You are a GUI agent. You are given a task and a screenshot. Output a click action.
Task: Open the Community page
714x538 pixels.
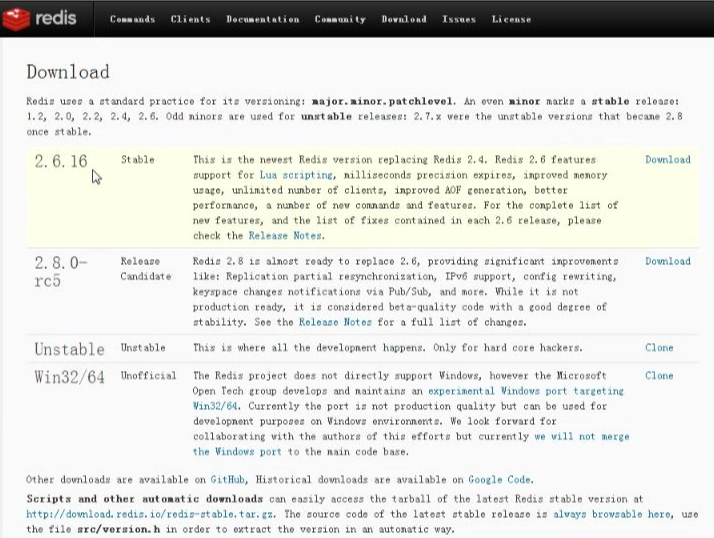pos(340,19)
